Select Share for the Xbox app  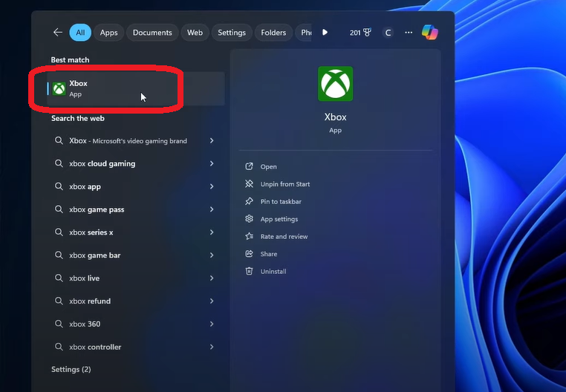(269, 254)
